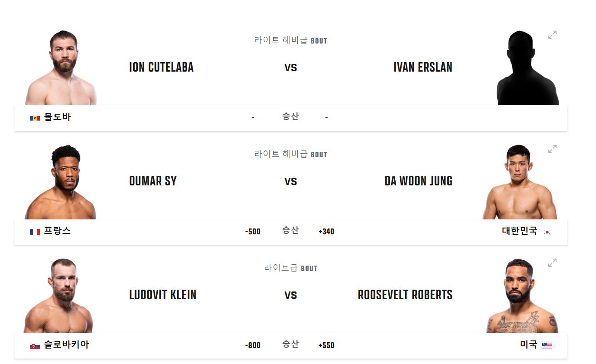This screenshot has width=596, height=364.
Task: Select the OUMAR SY name link
Action: [153, 181]
